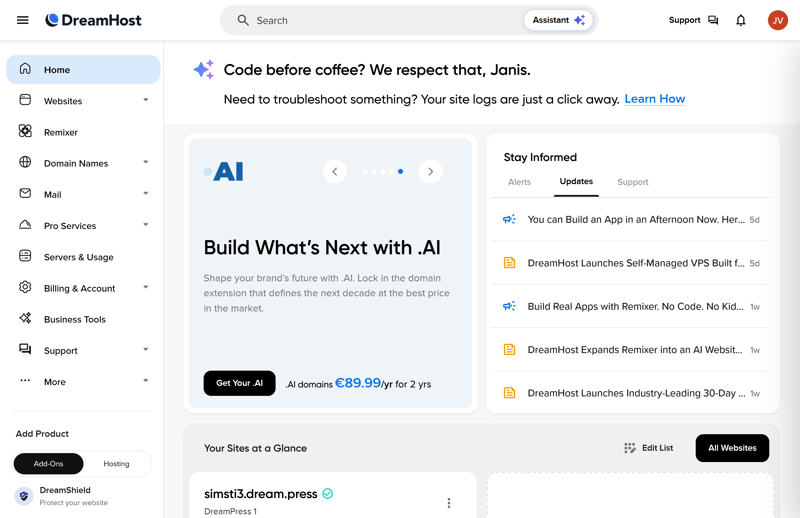Click the More ellipsis icon
The height and width of the screenshot is (518, 800).
point(25,380)
